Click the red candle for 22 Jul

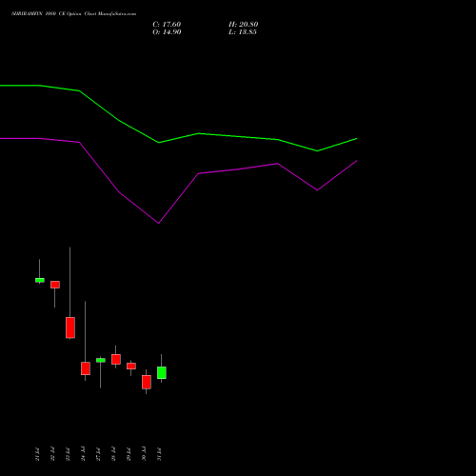click(x=55, y=285)
